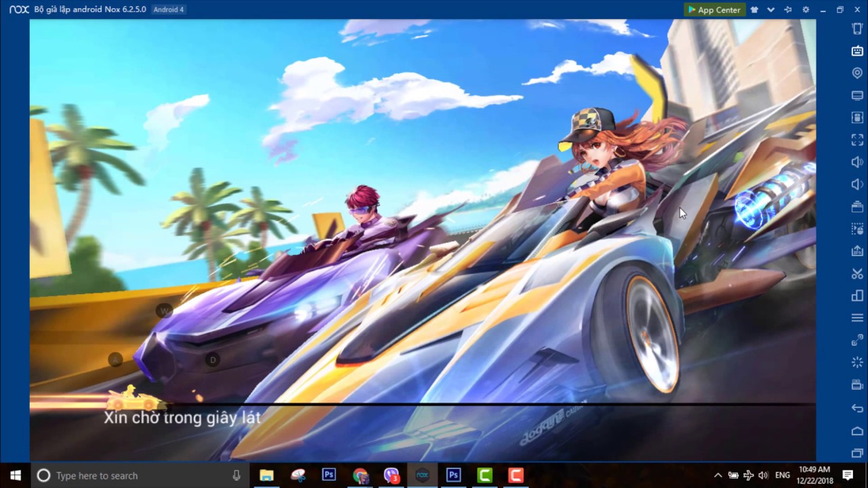The height and width of the screenshot is (488, 868).
Task: Click the battery icon in system tray
Action: pyautogui.click(x=733, y=475)
